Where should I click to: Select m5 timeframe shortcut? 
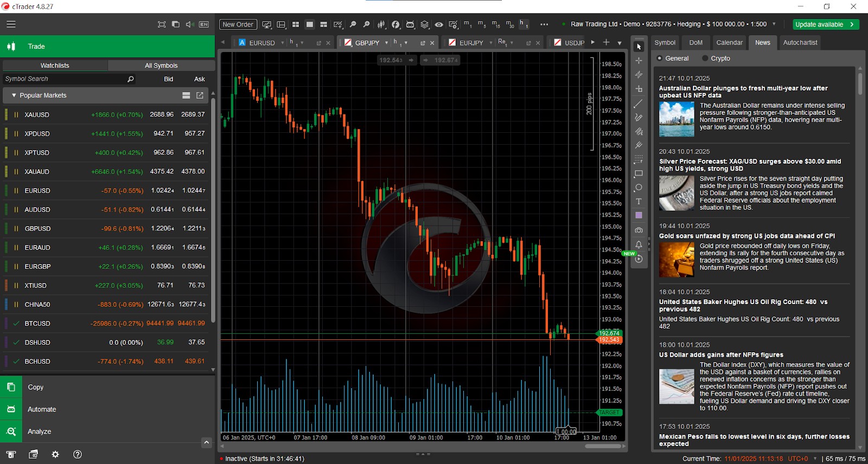click(481, 24)
